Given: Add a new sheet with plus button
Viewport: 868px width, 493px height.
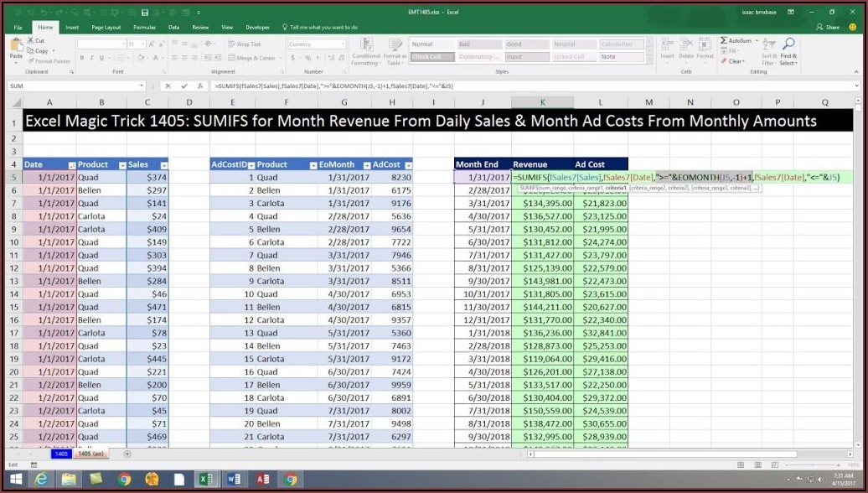Looking at the screenshot, I should point(127,454).
